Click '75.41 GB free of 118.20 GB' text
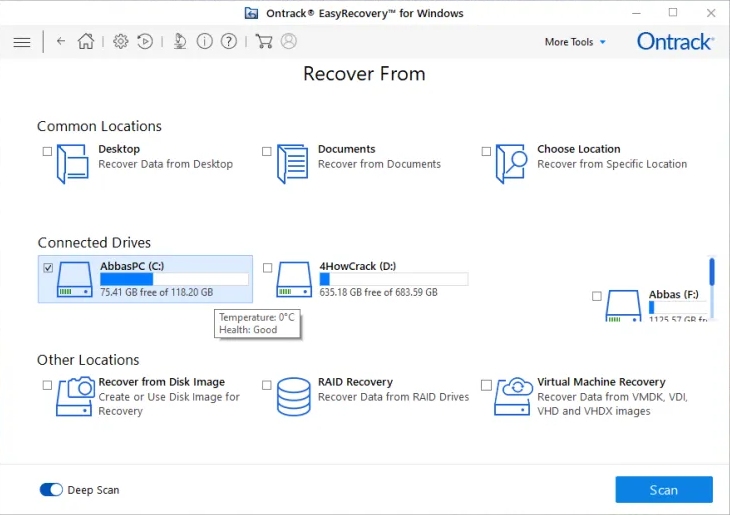The image size is (730, 515). (156, 292)
